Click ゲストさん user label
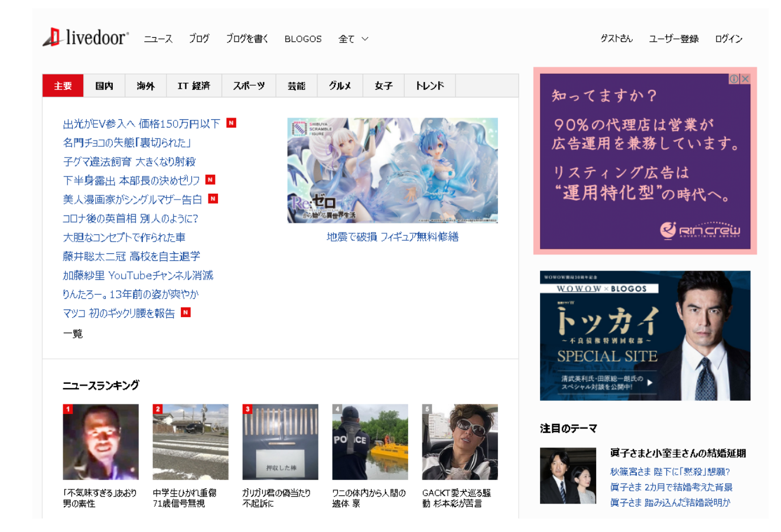 616,39
